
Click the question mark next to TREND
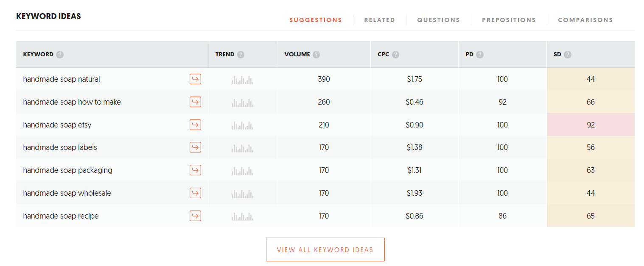[241, 55]
